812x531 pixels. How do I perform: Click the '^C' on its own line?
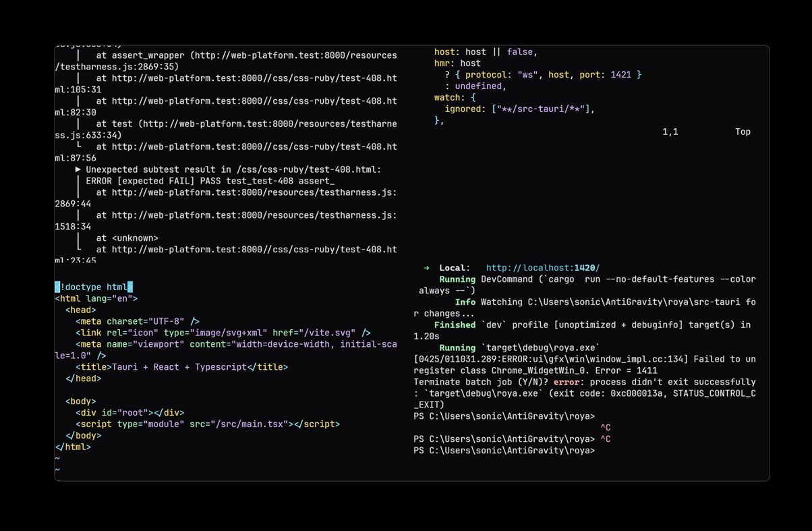point(606,428)
